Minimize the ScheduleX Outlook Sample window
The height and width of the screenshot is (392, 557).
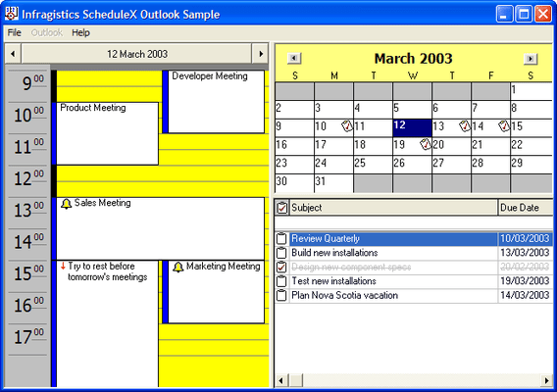pos(504,14)
